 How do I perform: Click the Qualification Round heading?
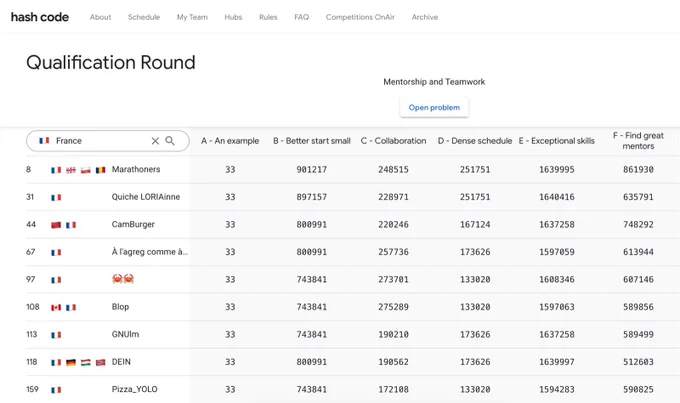pos(111,62)
